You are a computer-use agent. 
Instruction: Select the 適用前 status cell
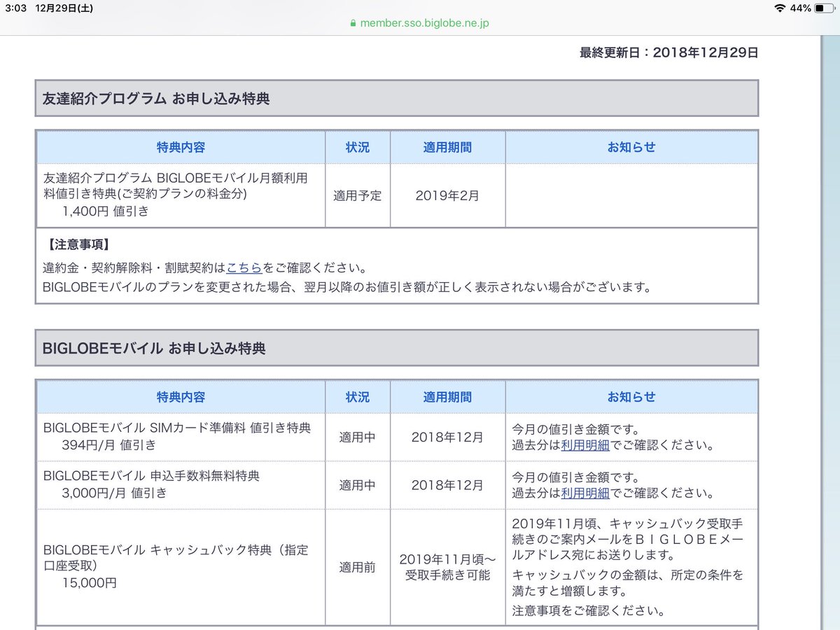click(x=358, y=568)
